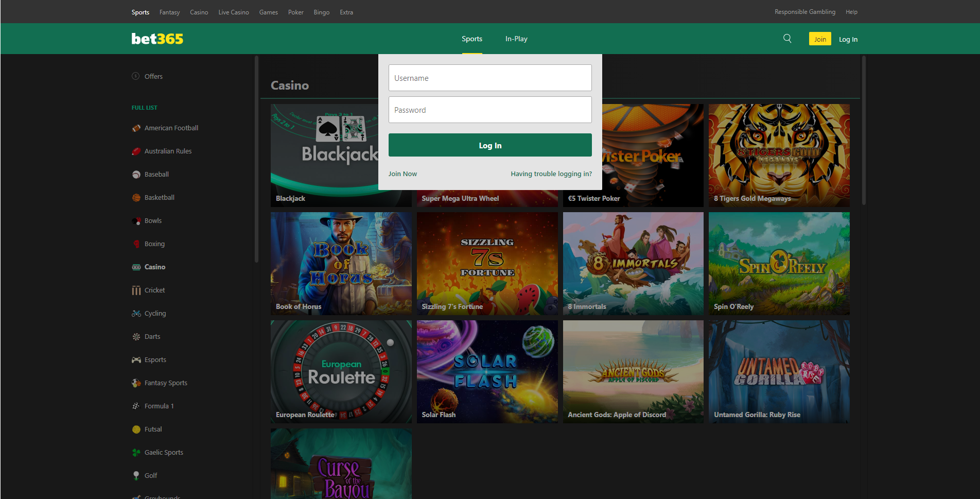Click the Baseball icon in sidebar

pos(136,174)
